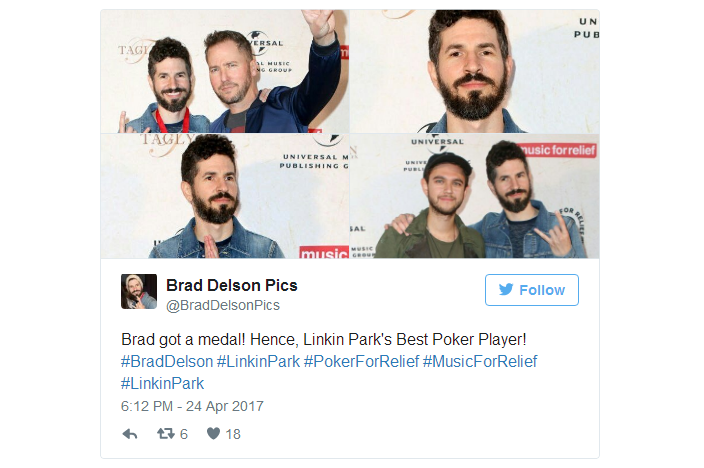Click the reply arrow icon
704x468 pixels.
pos(130,434)
